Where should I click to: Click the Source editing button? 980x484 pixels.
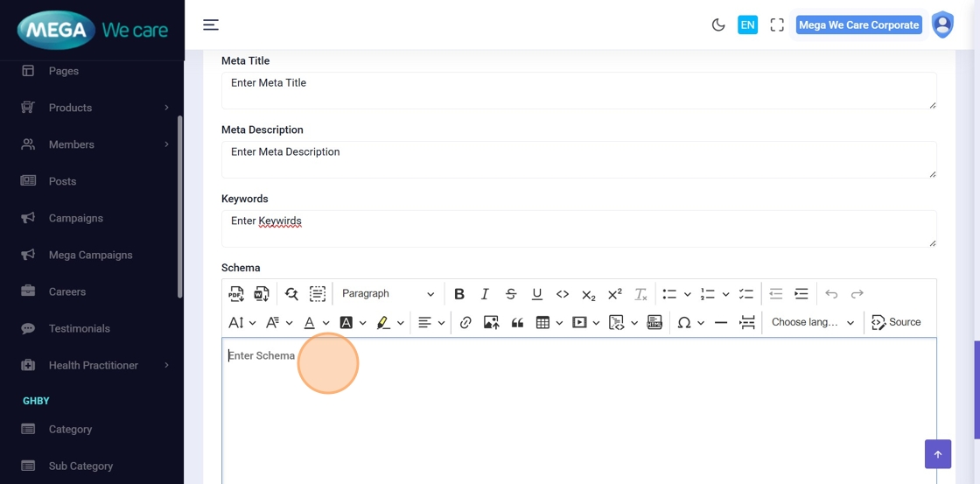(x=896, y=323)
